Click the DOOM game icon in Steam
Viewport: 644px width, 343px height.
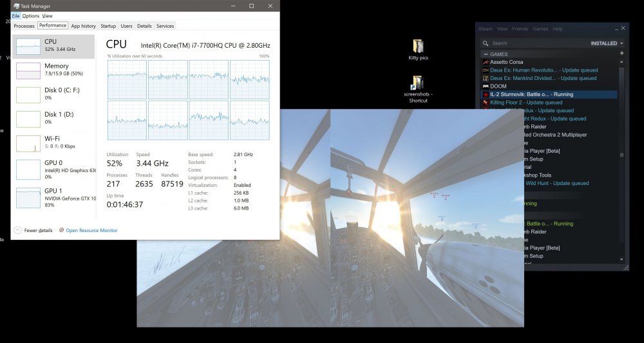click(x=486, y=86)
